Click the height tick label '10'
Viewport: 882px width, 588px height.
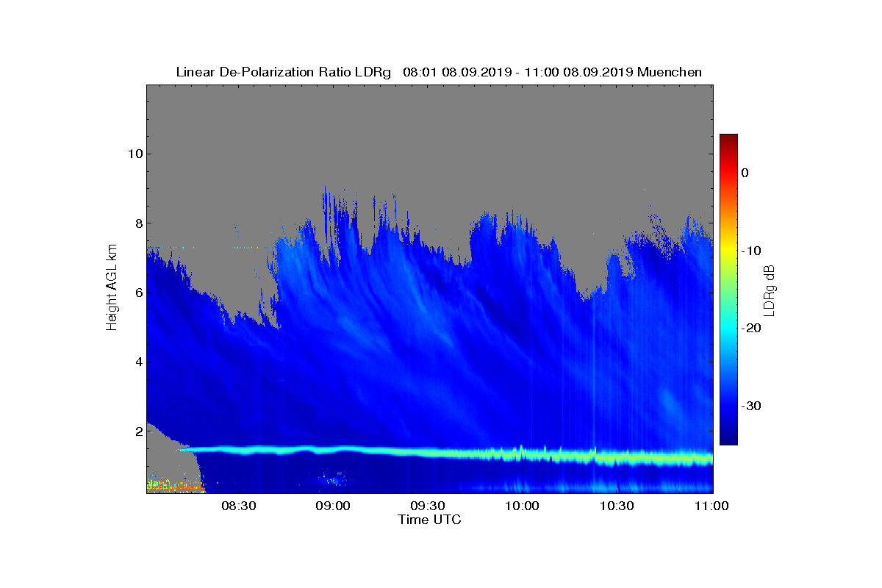tap(134, 154)
